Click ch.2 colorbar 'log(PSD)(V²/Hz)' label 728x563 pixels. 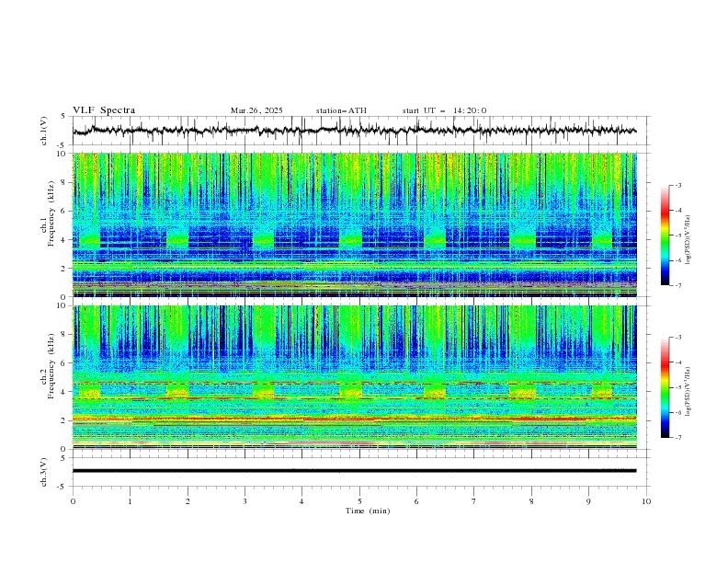(688, 392)
